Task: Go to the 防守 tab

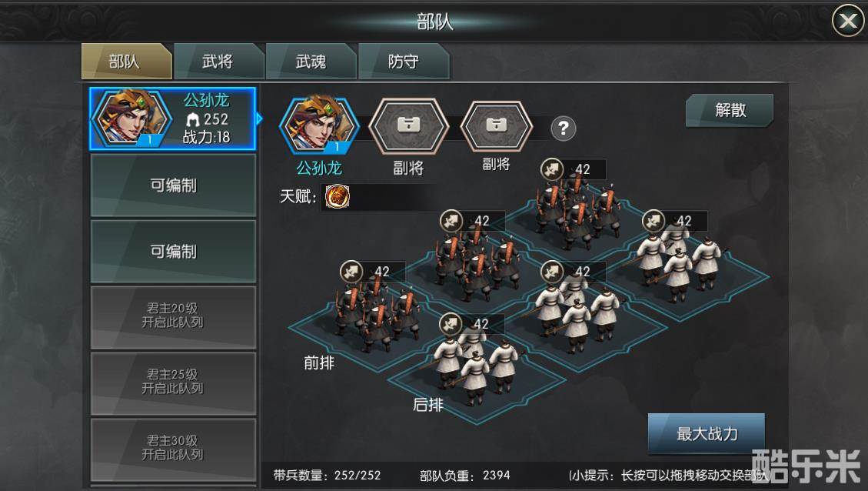Action: pyautogui.click(x=403, y=62)
